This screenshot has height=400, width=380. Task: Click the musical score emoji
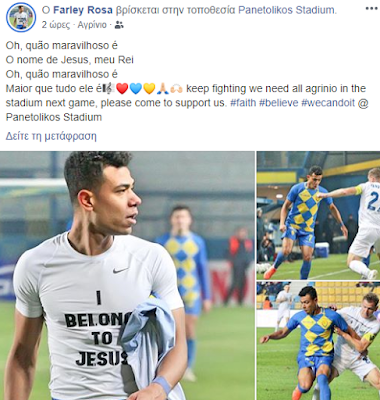click(x=109, y=89)
